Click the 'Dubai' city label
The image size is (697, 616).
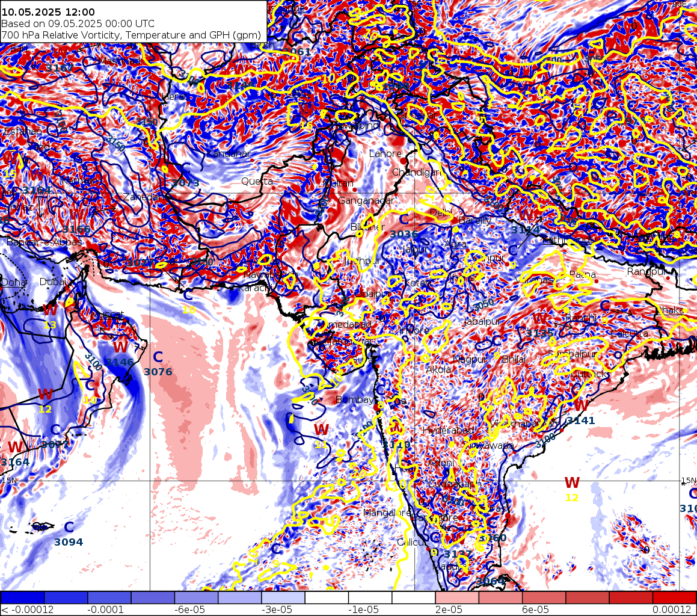tap(52, 282)
